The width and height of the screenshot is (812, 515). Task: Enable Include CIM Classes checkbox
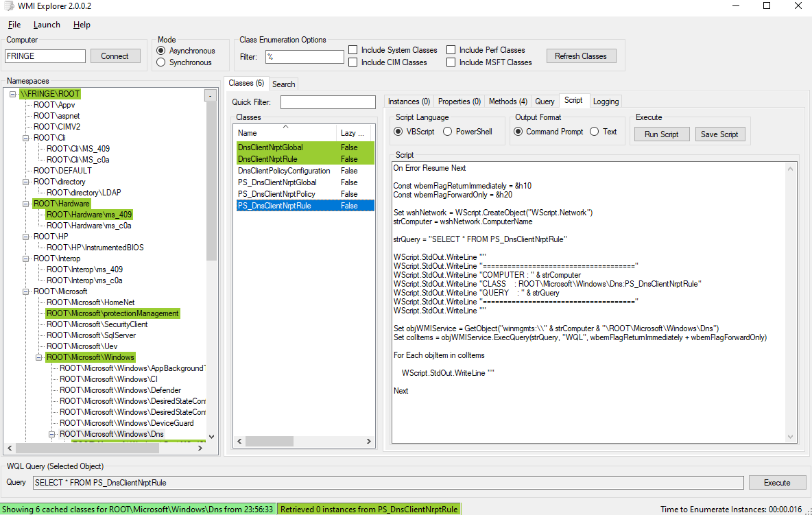353,62
